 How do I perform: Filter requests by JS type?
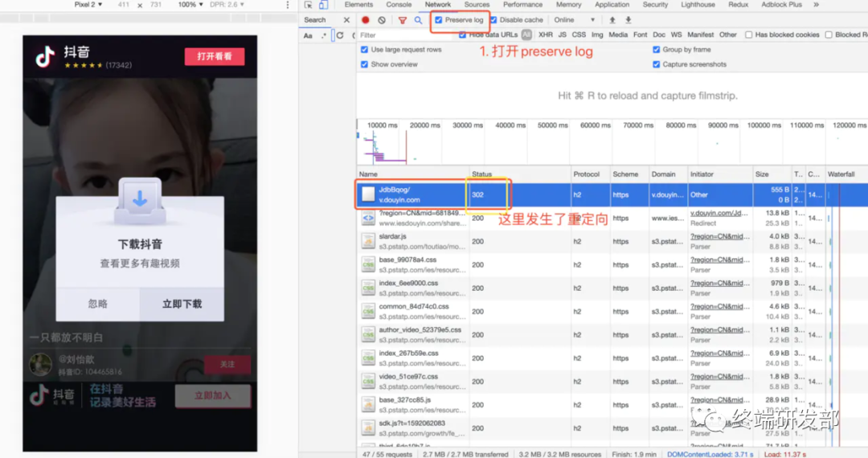pos(562,35)
